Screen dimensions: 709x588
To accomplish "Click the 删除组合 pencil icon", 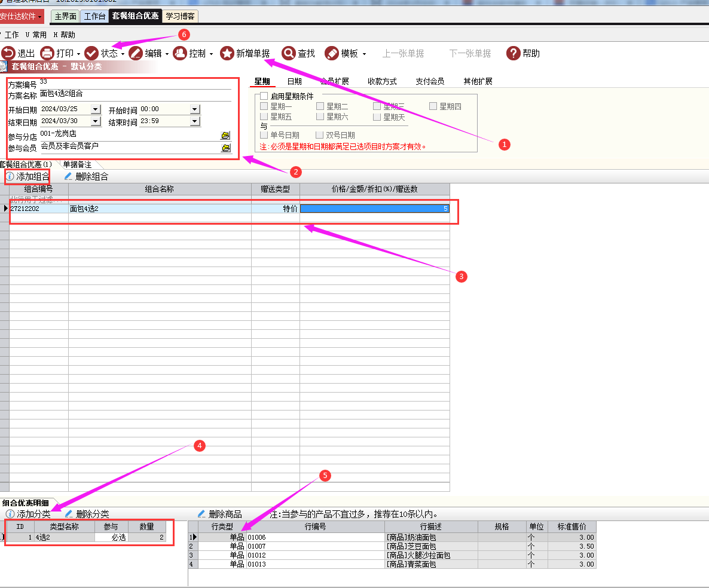I will 68,176.
